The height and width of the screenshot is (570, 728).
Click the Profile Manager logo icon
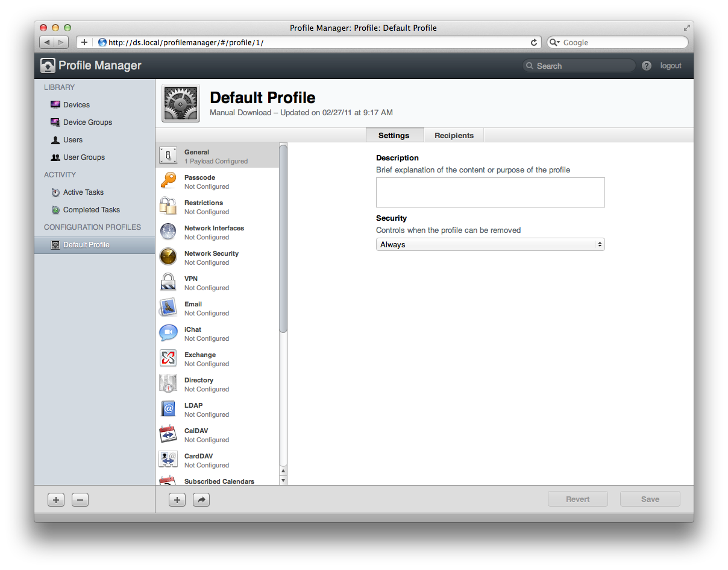tap(48, 66)
